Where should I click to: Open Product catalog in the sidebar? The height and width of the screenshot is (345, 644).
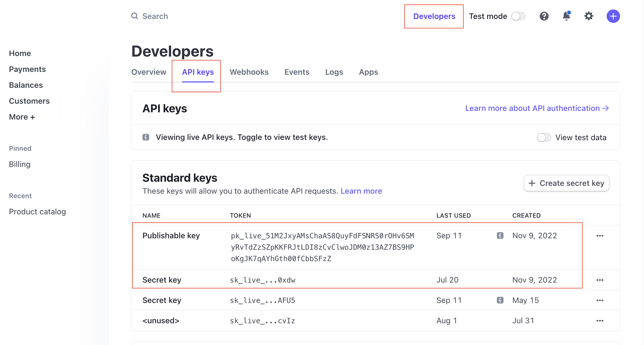[x=37, y=212]
